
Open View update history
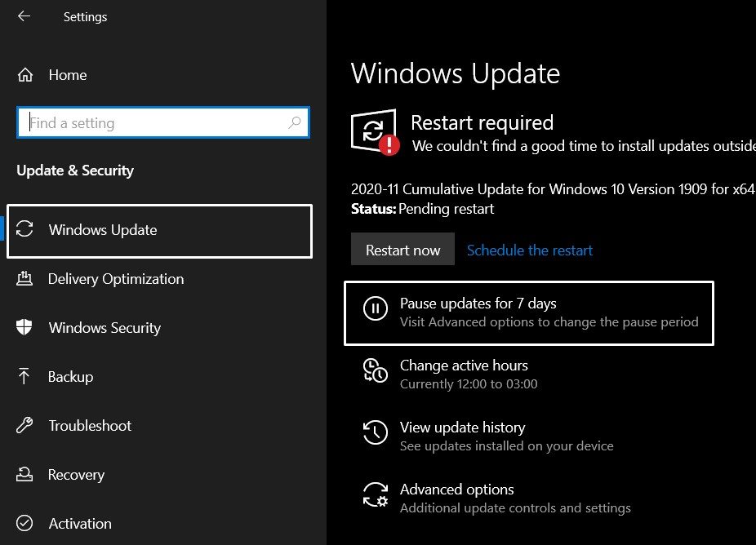point(462,428)
